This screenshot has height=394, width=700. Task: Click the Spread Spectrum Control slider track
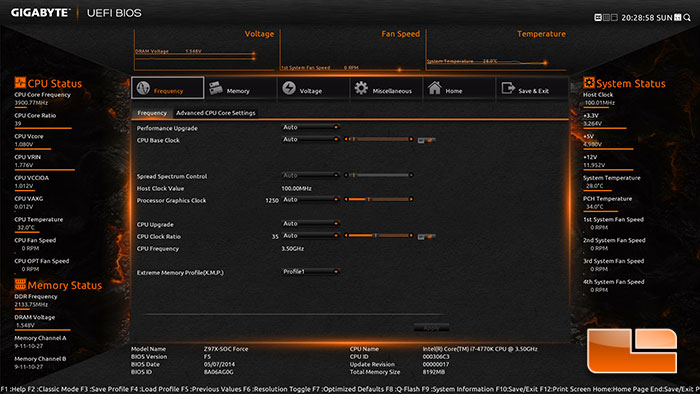point(379,175)
